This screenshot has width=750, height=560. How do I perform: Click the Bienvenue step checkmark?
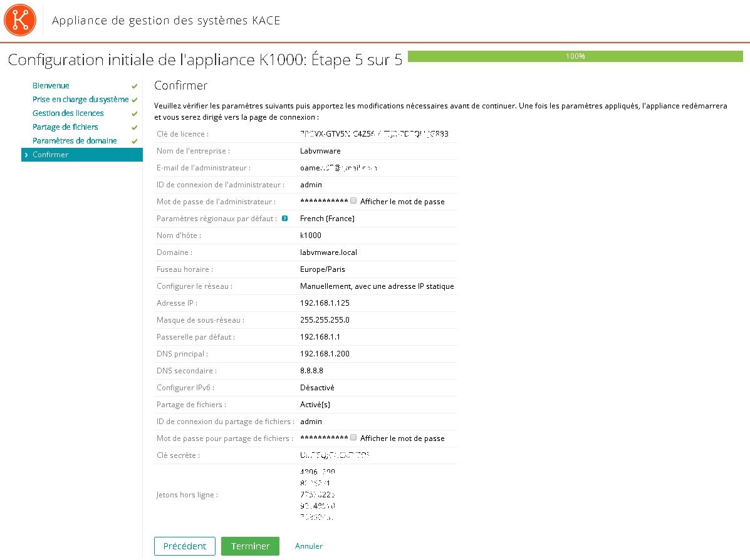tap(135, 86)
